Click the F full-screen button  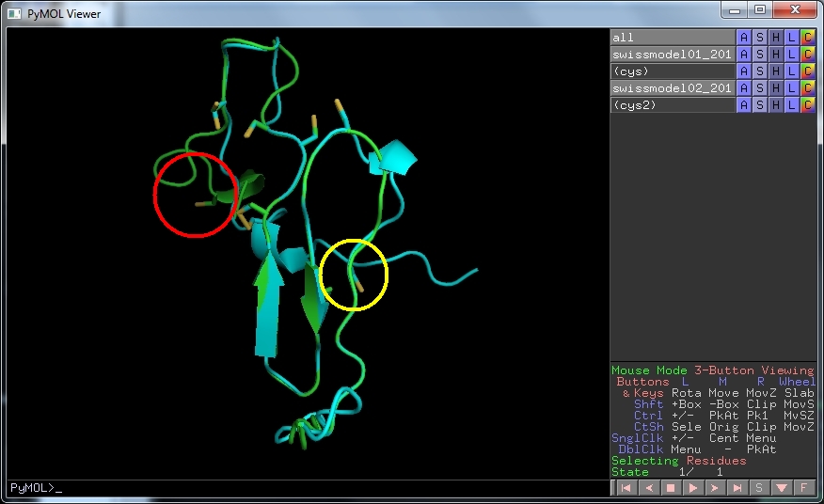(x=803, y=488)
